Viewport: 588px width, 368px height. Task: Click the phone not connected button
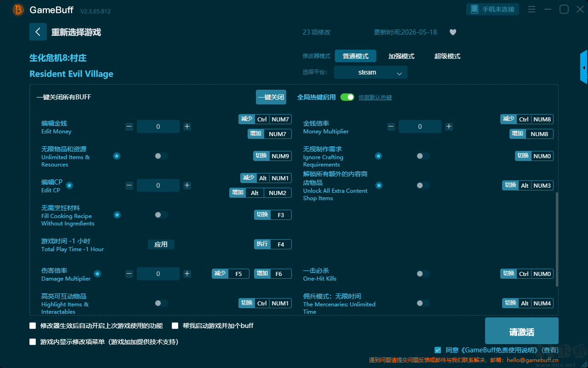click(x=493, y=9)
